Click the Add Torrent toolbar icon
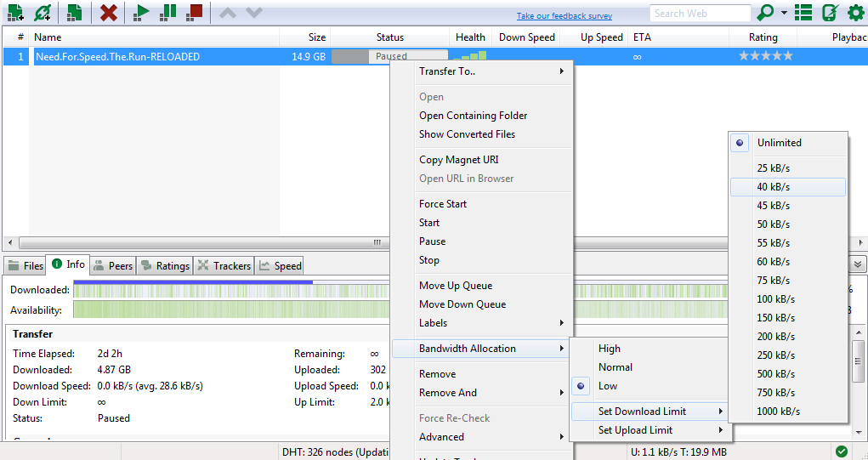The width and height of the screenshot is (868, 460). pos(15,12)
